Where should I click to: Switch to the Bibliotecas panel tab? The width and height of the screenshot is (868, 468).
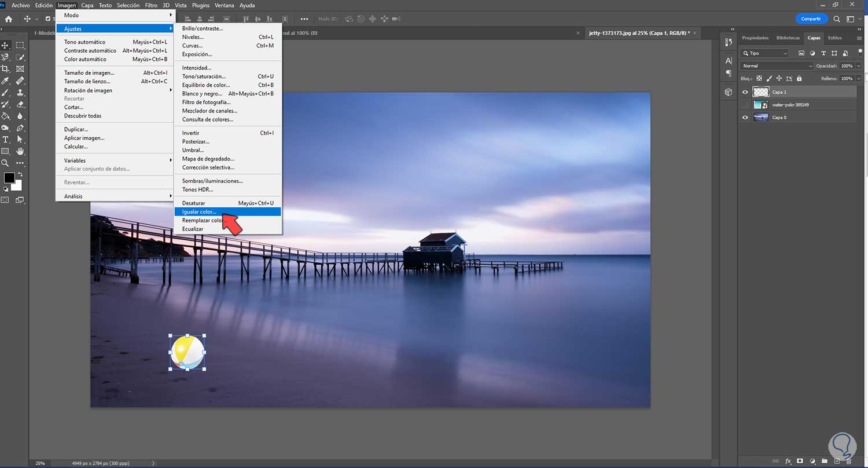(x=788, y=38)
